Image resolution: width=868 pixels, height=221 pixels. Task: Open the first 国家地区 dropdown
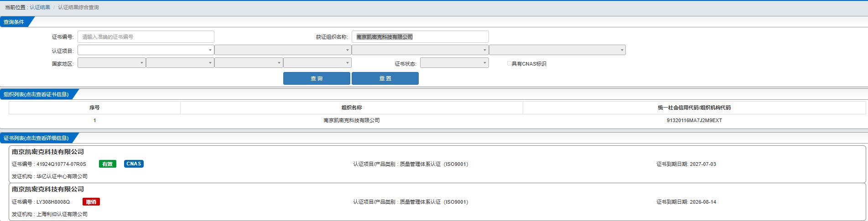(x=112, y=63)
